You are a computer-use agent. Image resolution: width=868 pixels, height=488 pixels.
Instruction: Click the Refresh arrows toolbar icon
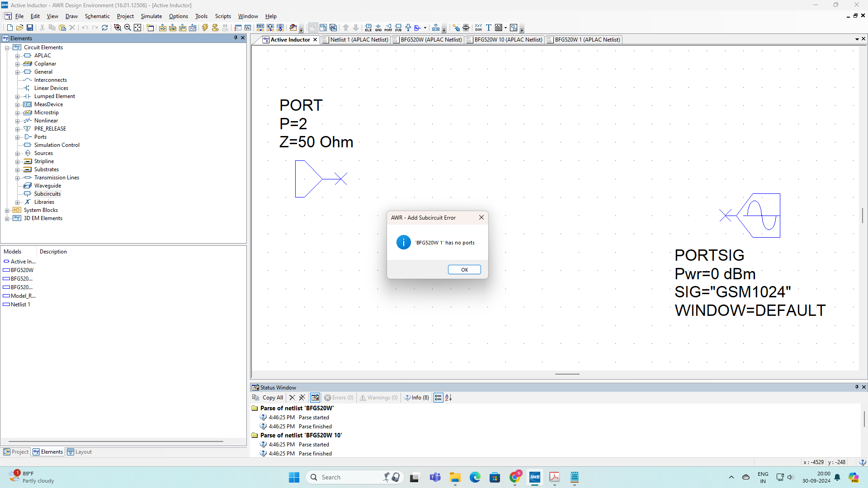(105, 28)
